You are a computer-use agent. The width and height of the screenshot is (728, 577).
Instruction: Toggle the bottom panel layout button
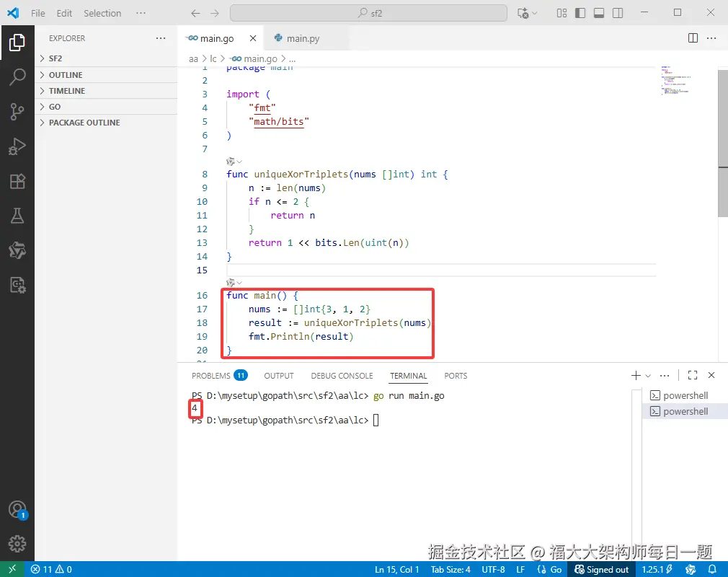[599, 13]
